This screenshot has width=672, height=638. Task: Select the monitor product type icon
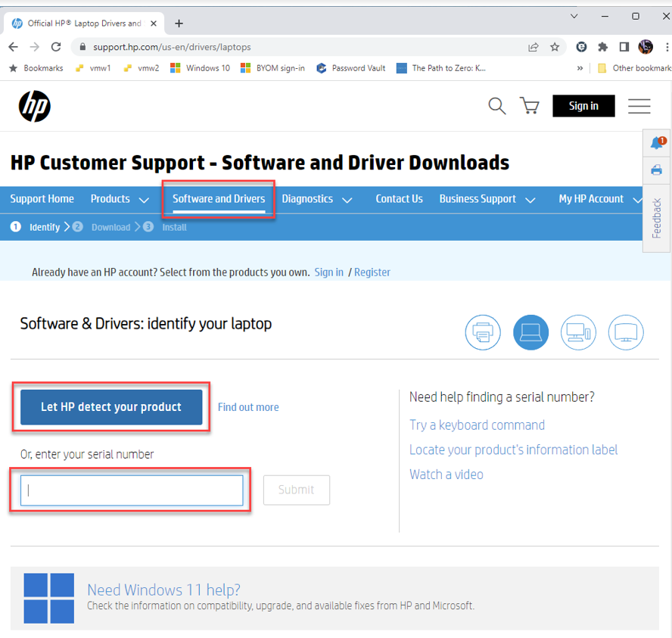tap(626, 332)
